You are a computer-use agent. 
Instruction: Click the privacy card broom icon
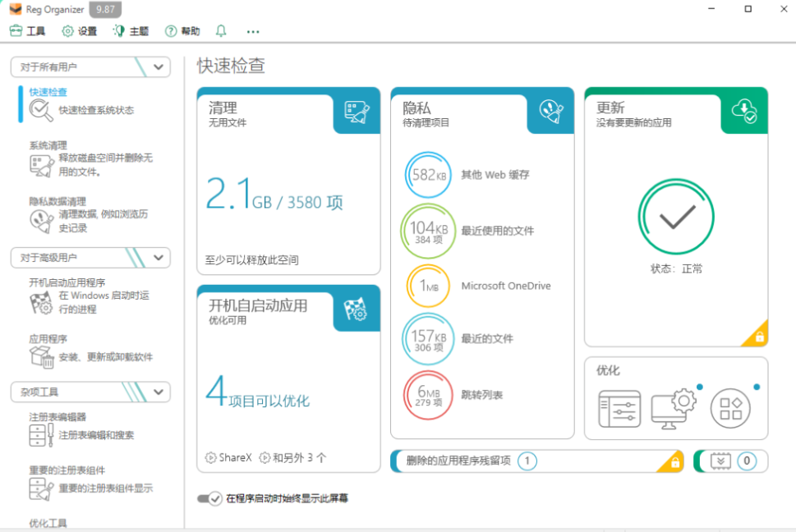[550, 111]
